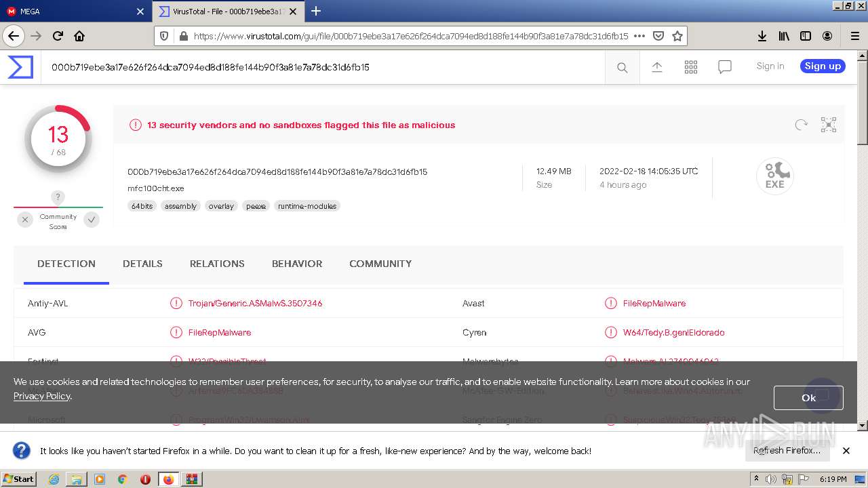
Task: Click the mfc100cht.exe file name
Action: (x=156, y=188)
